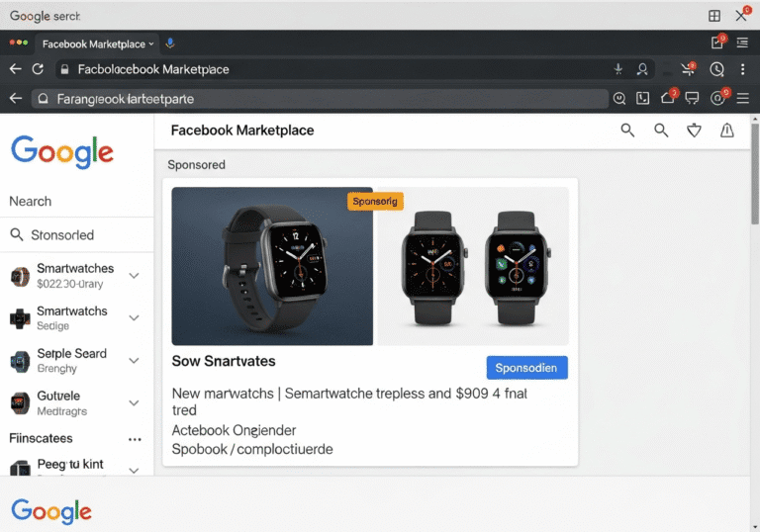Click the Nearch heading in the sidebar
This screenshot has width=760, height=532.
click(30, 201)
